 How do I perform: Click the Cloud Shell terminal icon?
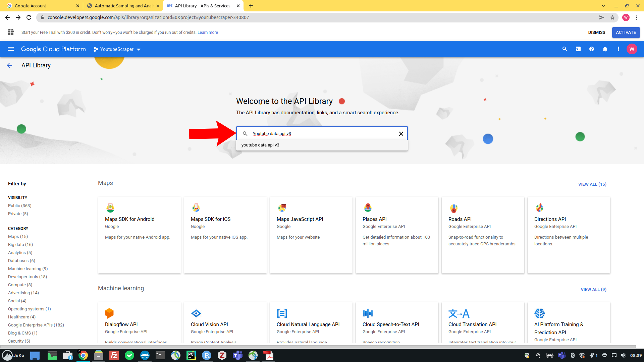pyautogui.click(x=578, y=49)
